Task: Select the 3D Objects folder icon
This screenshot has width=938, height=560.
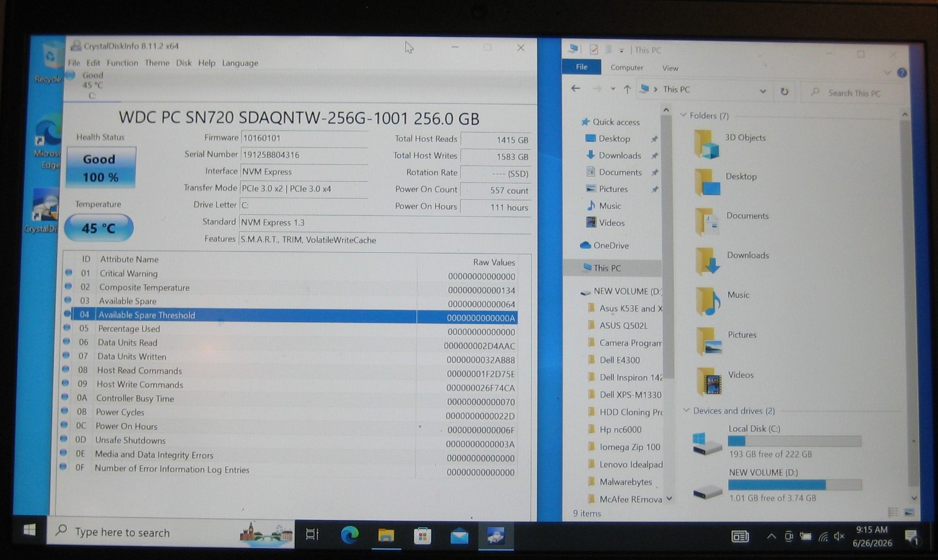Action: coord(706,145)
